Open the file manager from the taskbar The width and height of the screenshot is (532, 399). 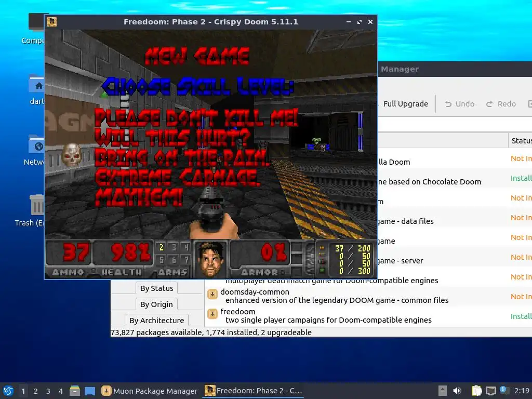(75, 391)
